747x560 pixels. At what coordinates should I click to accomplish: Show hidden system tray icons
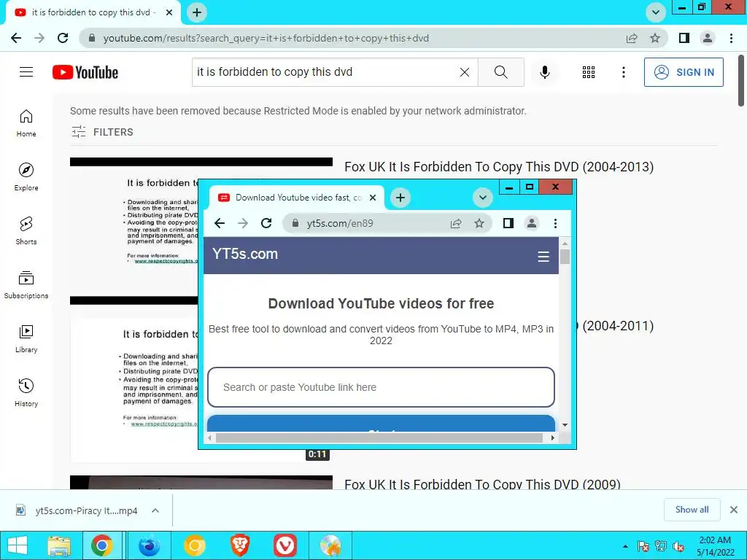click(625, 546)
